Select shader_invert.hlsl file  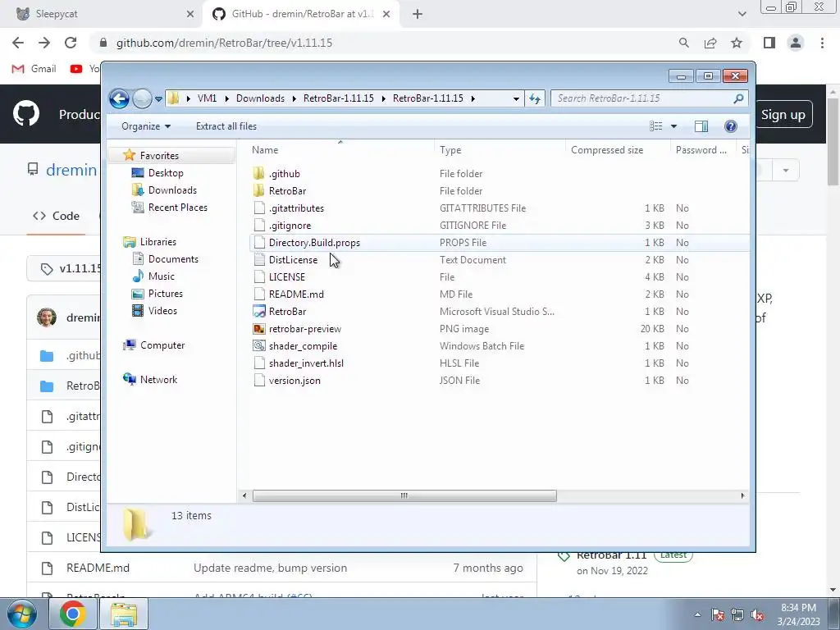coord(306,363)
